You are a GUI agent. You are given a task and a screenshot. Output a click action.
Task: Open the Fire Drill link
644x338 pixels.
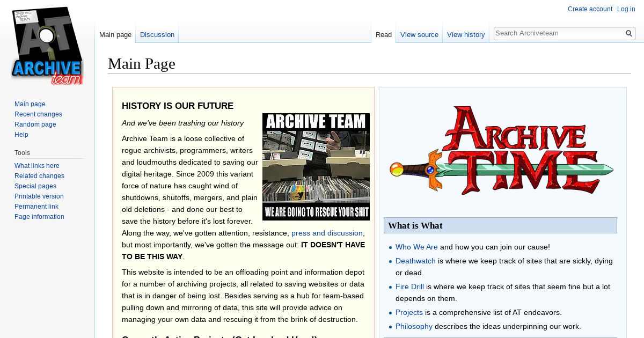click(409, 287)
